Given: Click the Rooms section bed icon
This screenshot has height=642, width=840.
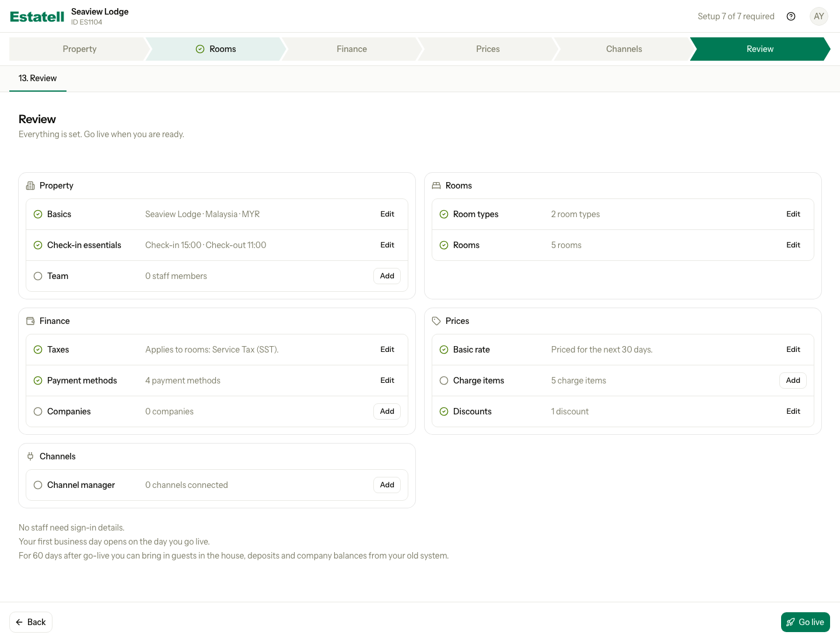Looking at the screenshot, I should click(436, 186).
